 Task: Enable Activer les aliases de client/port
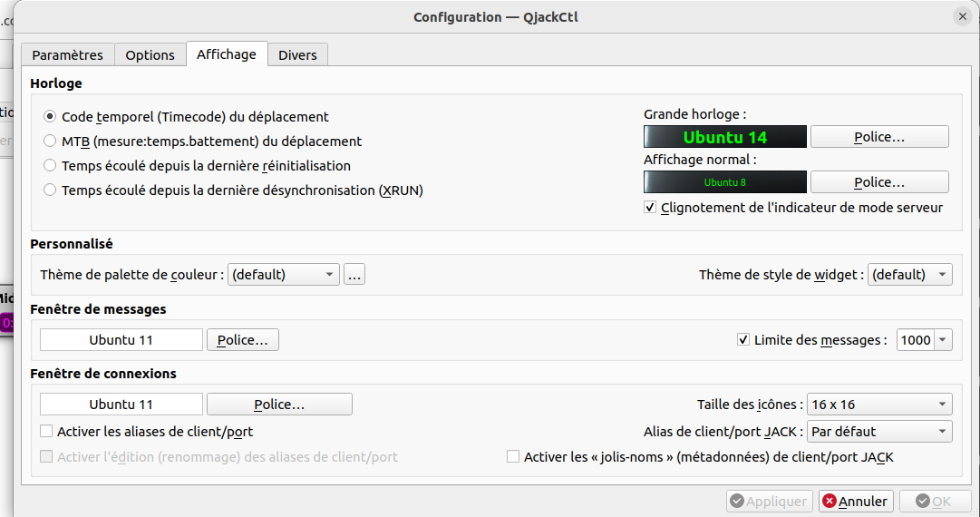pyautogui.click(x=47, y=432)
